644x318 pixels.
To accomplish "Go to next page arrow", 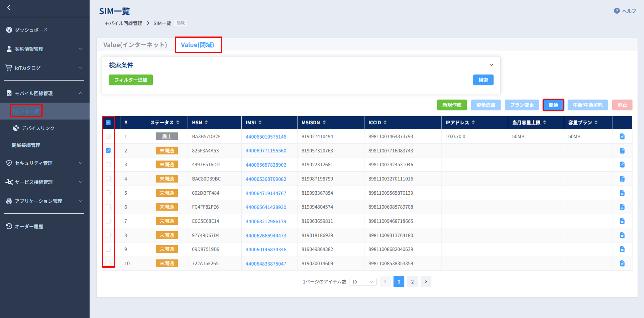I will pyautogui.click(x=426, y=281).
